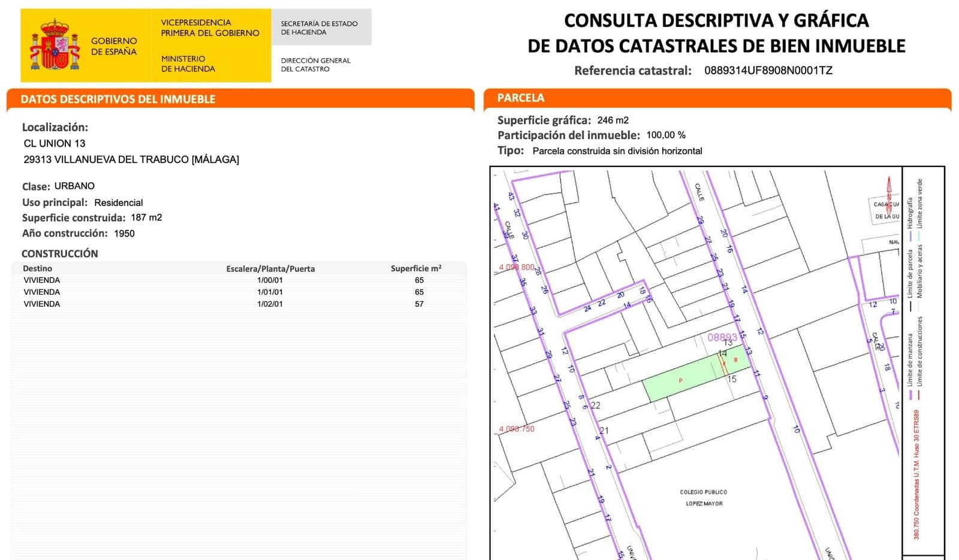
Task: Expand the CONSTRUCCIÓN table section
Action: (59, 253)
